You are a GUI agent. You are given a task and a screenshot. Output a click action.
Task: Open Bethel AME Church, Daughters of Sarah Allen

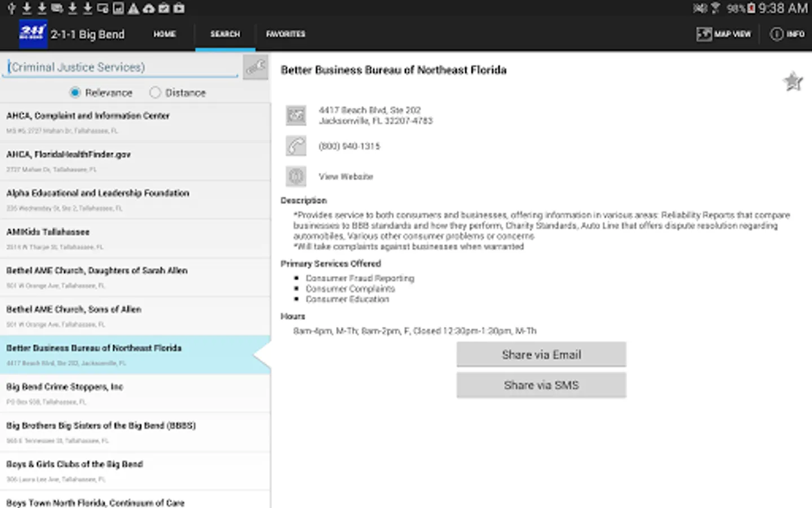(x=135, y=278)
